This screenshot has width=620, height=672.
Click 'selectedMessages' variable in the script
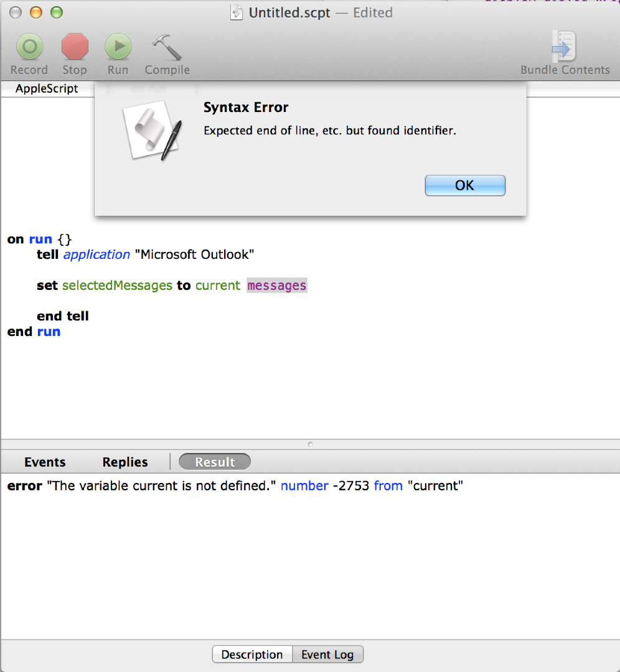117,286
